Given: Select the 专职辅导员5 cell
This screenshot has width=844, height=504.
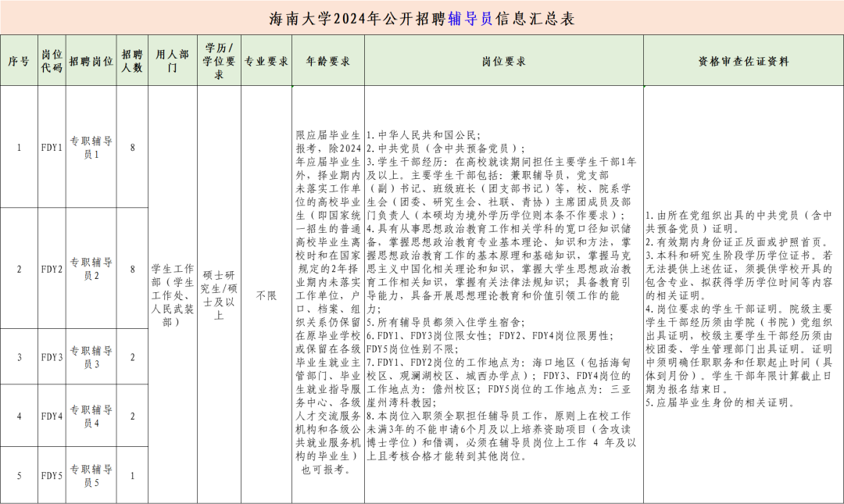Looking at the screenshot, I should tap(91, 475).
